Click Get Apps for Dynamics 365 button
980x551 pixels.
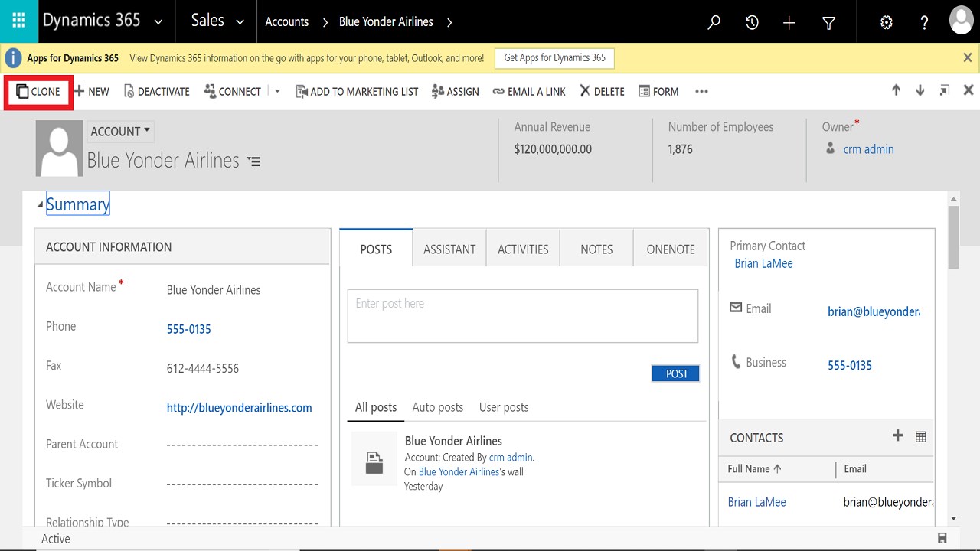coord(554,58)
